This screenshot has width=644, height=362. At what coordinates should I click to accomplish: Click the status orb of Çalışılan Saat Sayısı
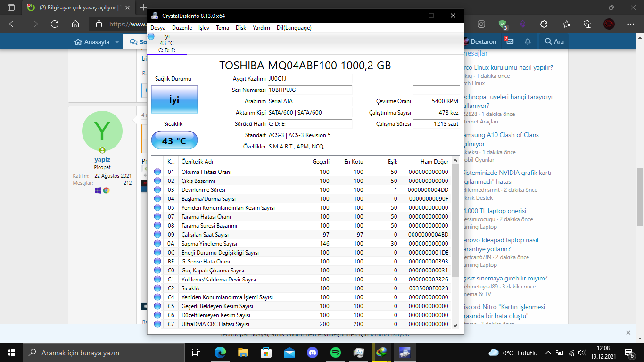157,235
